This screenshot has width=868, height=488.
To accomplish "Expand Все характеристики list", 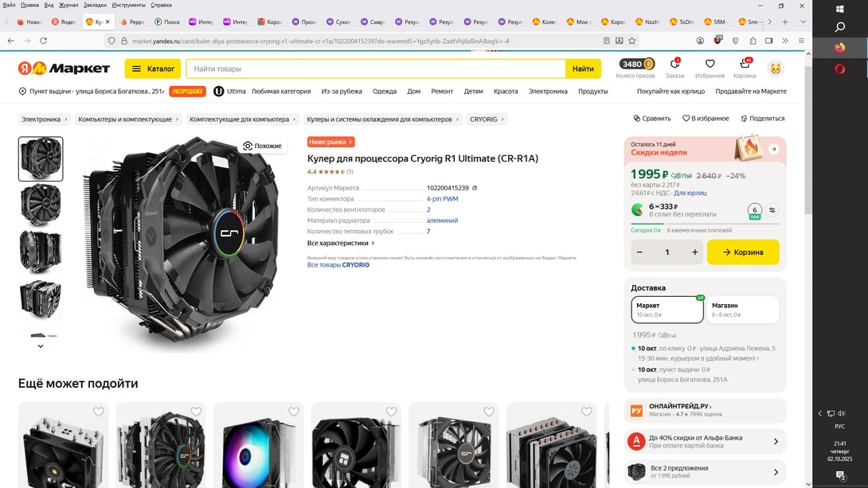I will 341,243.
